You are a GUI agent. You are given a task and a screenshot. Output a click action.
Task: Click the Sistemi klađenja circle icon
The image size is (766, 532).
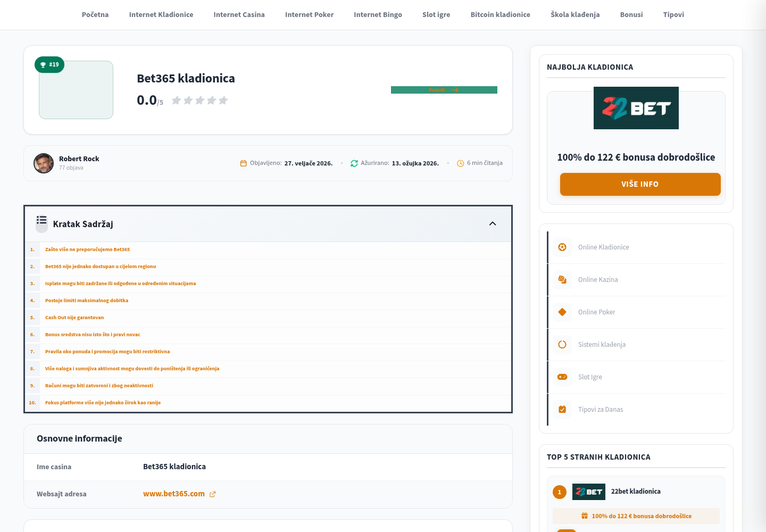pyautogui.click(x=562, y=345)
